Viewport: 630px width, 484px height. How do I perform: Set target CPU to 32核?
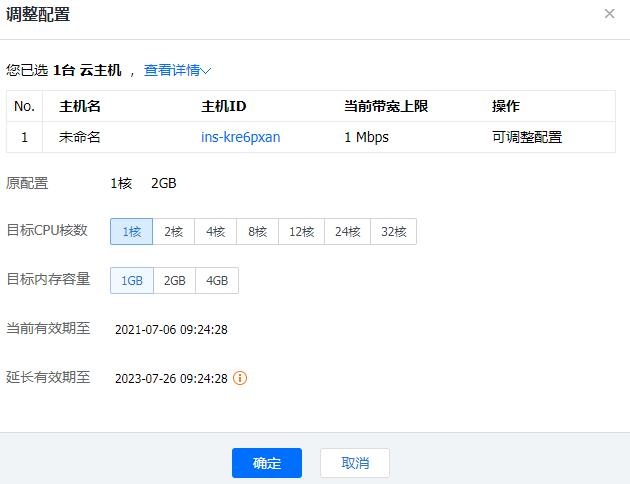393,231
